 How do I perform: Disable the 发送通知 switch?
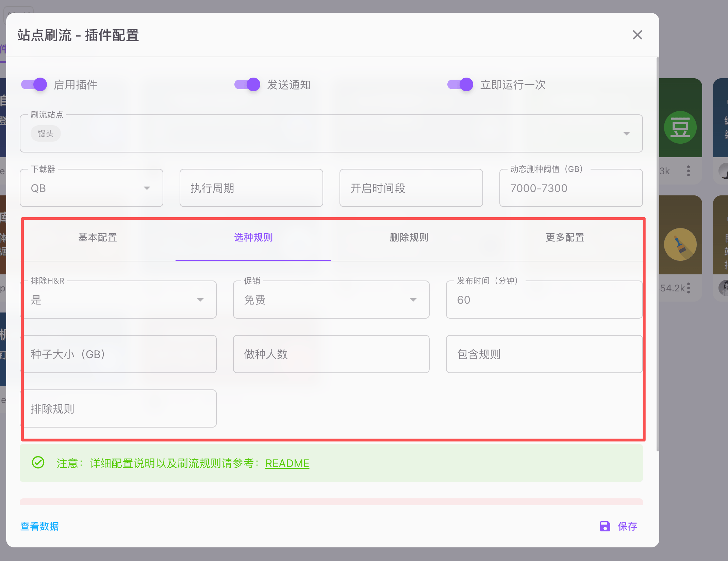(x=247, y=84)
